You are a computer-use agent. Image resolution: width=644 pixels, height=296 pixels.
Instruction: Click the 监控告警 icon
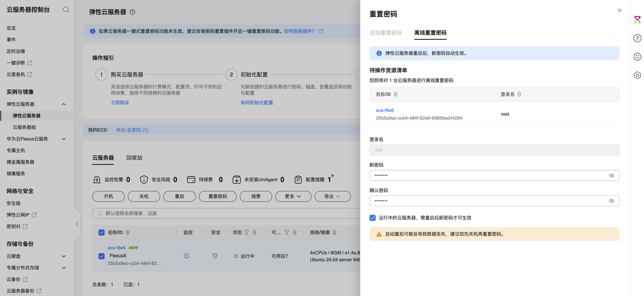(x=97, y=180)
